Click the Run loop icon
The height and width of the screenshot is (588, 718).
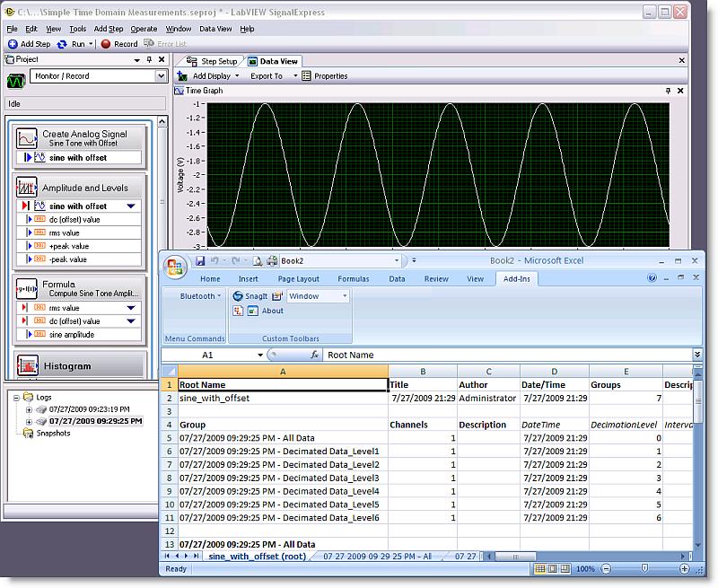coord(64,43)
